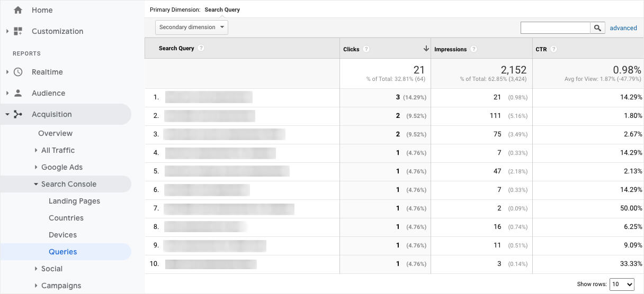Go to Home in sidebar
This screenshot has height=294, width=644.
[42, 10]
